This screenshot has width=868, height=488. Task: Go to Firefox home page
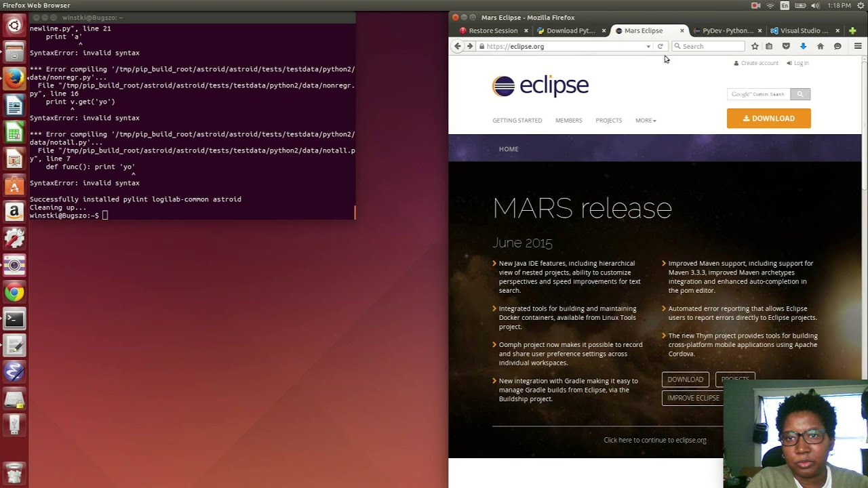pos(821,46)
